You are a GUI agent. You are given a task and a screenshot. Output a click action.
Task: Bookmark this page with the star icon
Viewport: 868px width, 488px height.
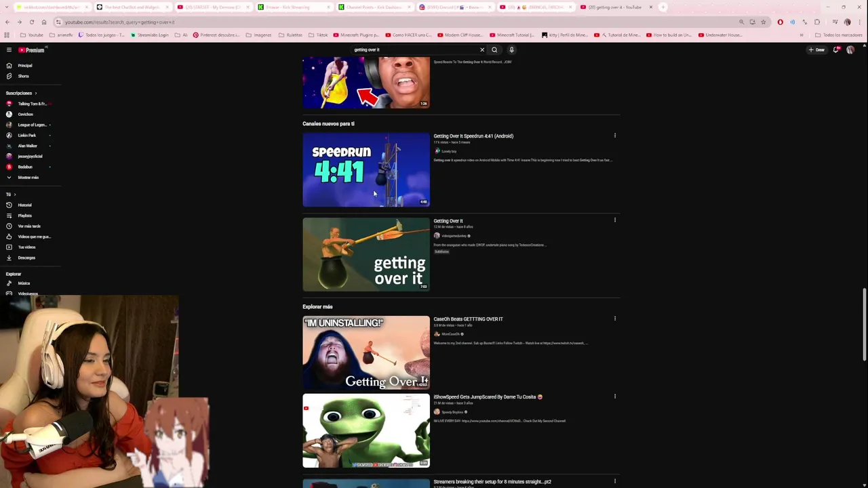(x=763, y=22)
